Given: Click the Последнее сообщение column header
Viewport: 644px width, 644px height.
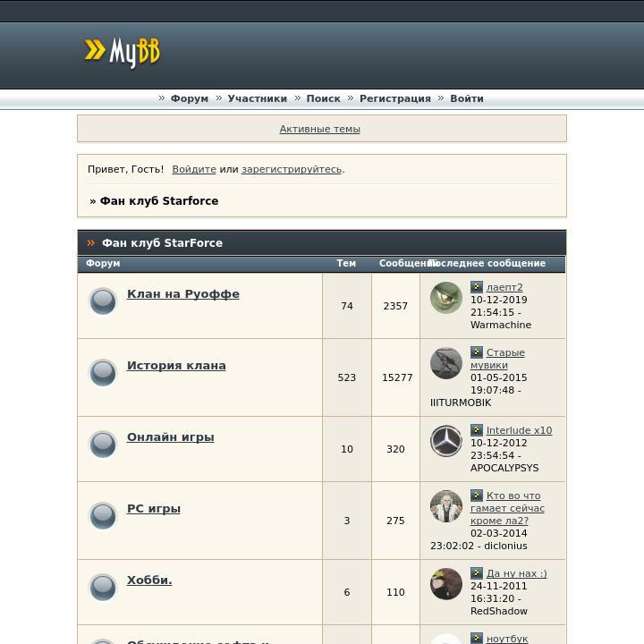Looking at the screenshot, I should point(487,263).
